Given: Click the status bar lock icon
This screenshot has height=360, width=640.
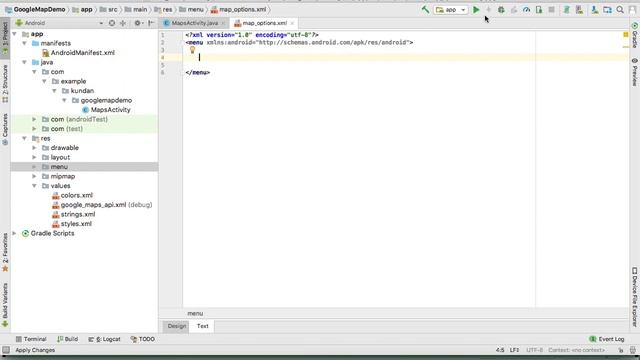Looking at the screenshot, I should point(621,350).
